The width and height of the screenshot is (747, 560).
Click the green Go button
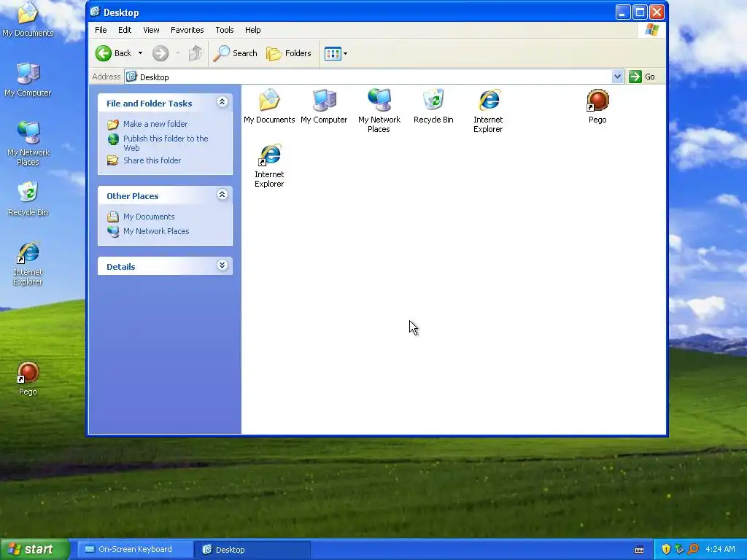[x=642, y=77]
